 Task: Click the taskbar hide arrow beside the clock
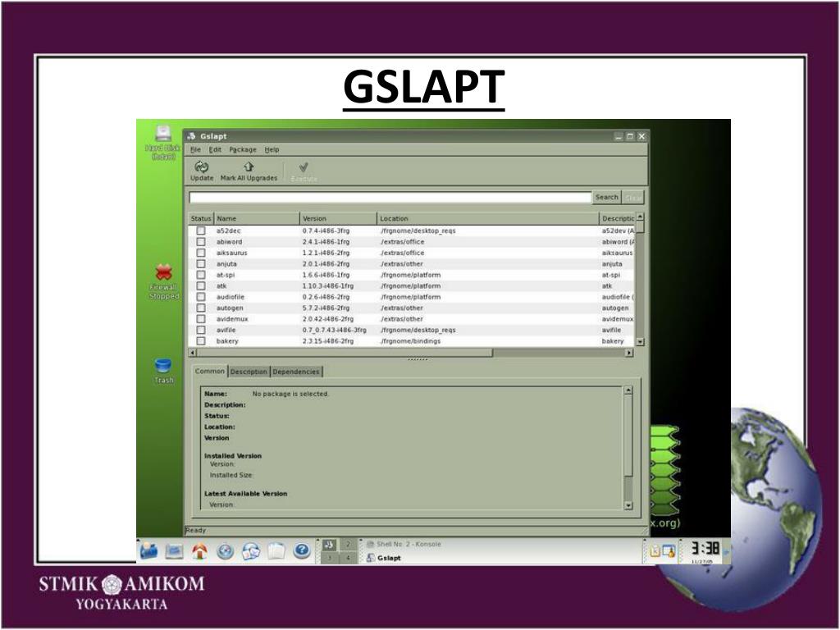click(727, 551)
